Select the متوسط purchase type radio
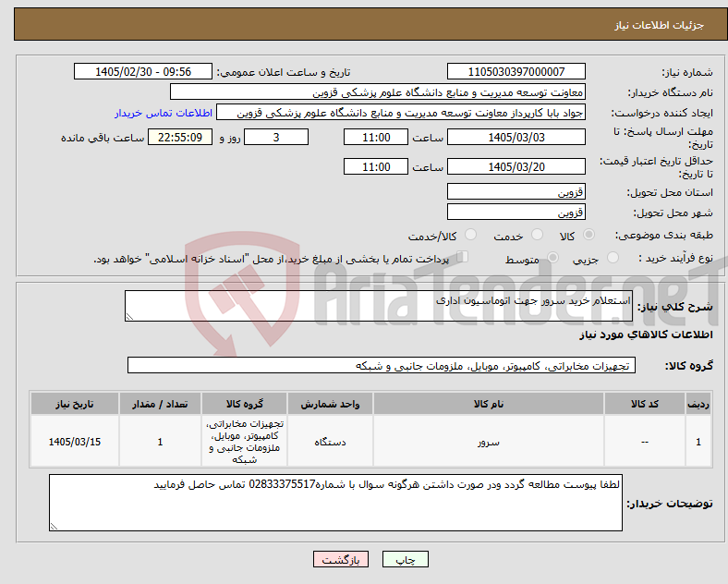The width and height of the screenshot is (728, 584). coord(552,257)
